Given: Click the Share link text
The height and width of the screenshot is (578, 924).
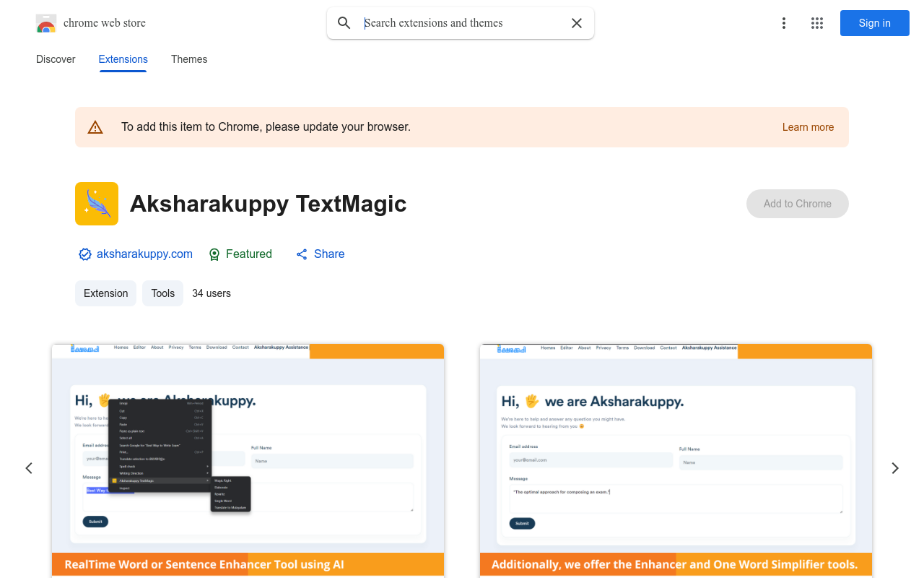Looking at the screenshot, I should tap(329, 254).
